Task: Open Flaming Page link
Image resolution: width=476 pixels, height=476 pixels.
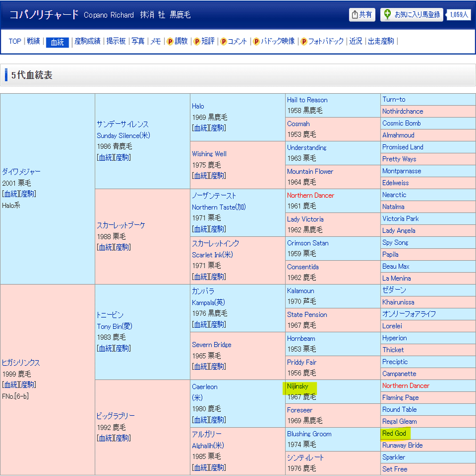Action: [400, 398]
